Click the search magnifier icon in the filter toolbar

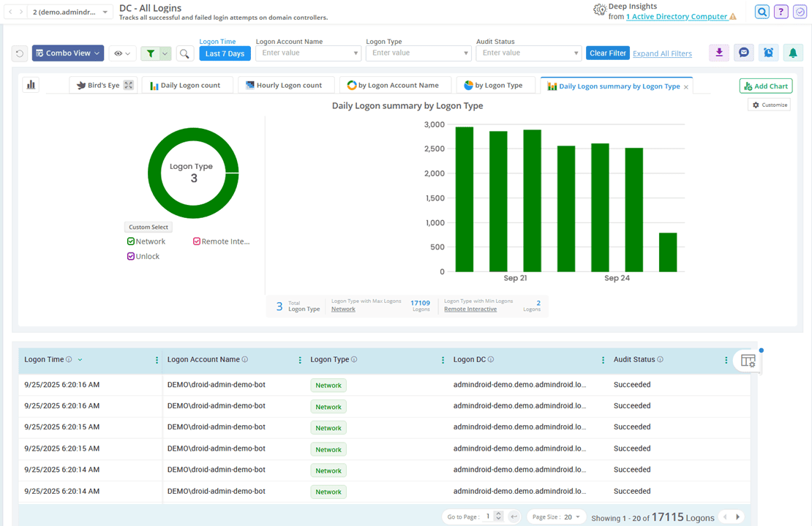pos(184,53)
